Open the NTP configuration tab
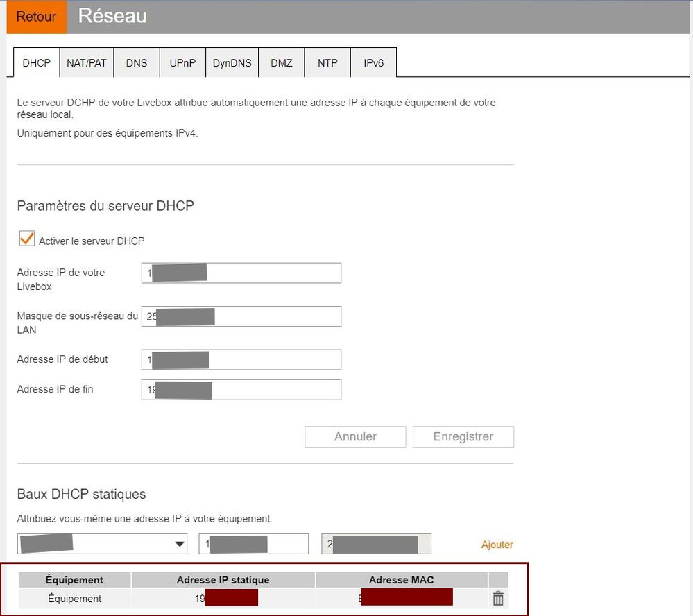This screenshot has width=693, height=616. [327, 62]
